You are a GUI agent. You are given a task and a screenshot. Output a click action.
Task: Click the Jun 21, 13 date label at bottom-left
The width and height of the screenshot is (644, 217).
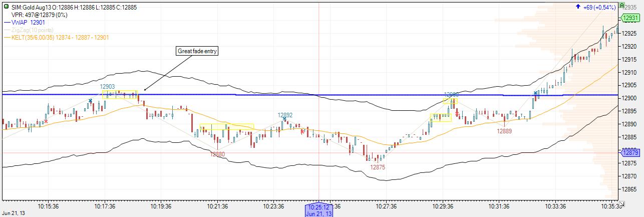[x=14, y=213]
